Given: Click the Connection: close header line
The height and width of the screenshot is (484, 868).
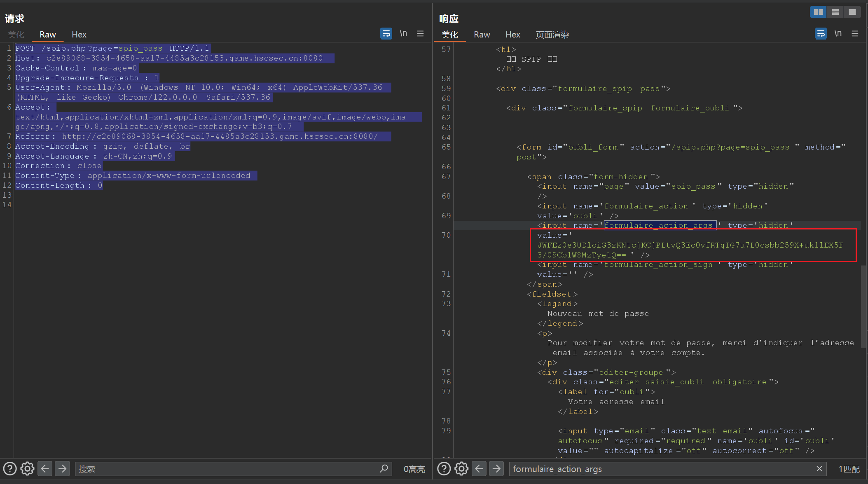Looking at the screenshot, I should click(x=58, y=166).
